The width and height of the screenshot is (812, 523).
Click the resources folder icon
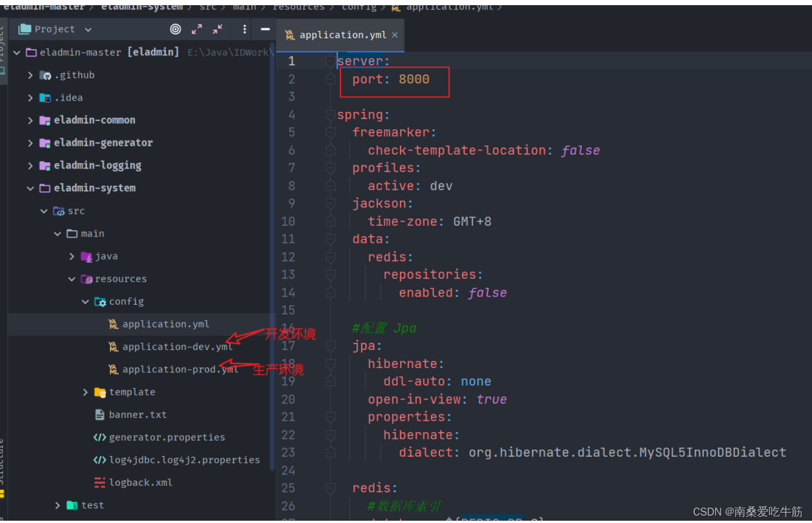click(86, 279)
